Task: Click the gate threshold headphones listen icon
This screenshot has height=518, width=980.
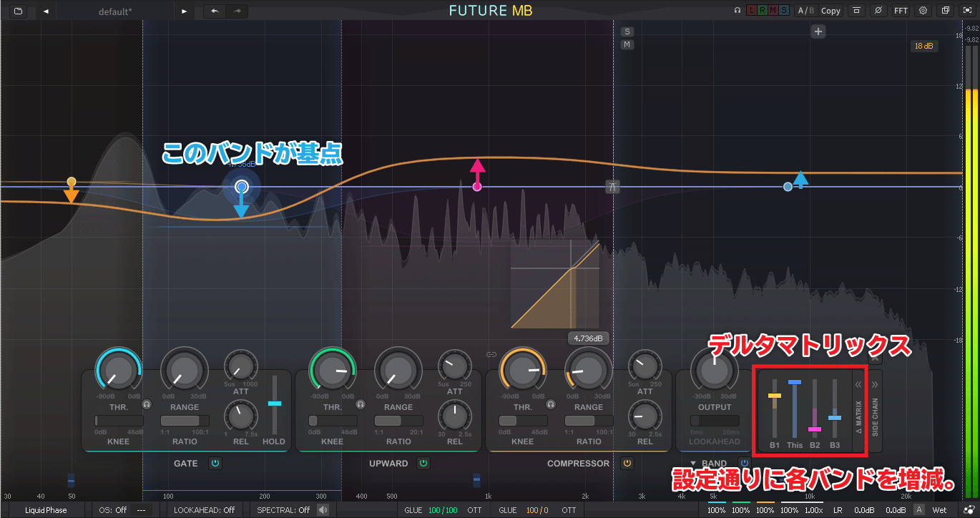Action: [x=147, y=404]
